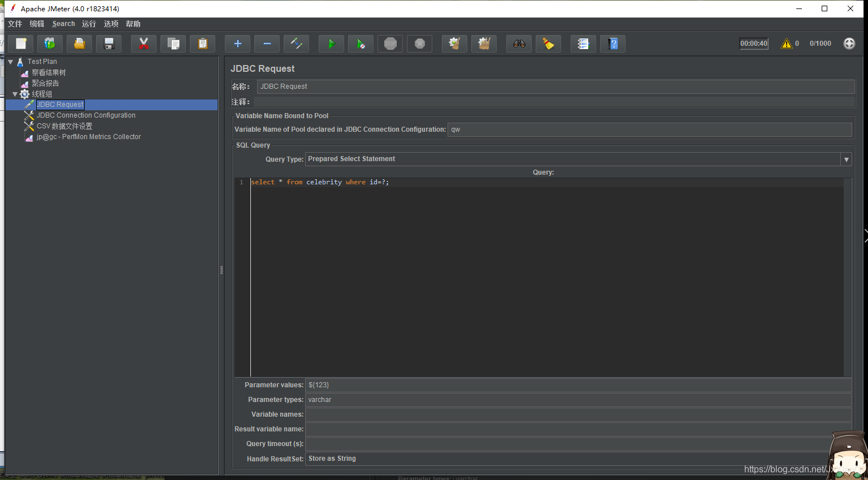Select the 线程组 tree item
868x480 pixels.
pyautogui.click(x=42, y=94)
